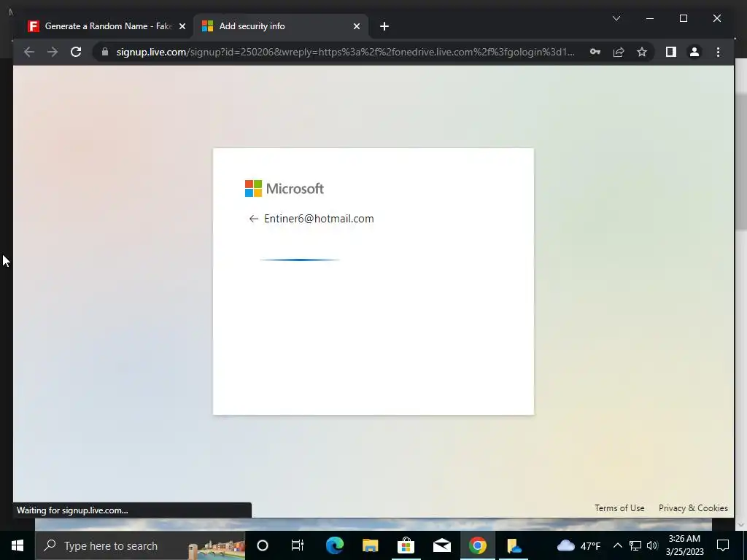Open Microsoft Store from the taskbar
This screenshot has width=747, height=560.
coord(406,545)
